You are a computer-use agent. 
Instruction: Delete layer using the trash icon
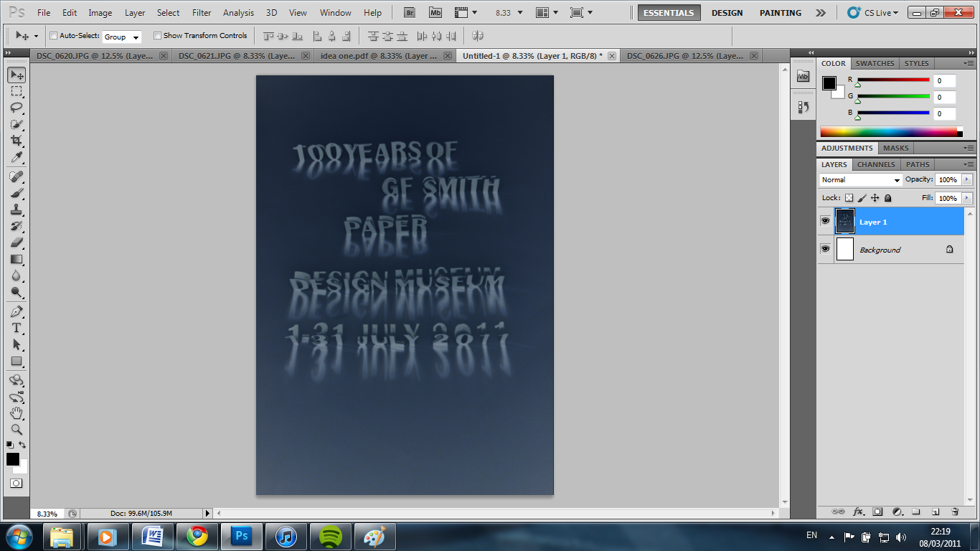(955, 512)
